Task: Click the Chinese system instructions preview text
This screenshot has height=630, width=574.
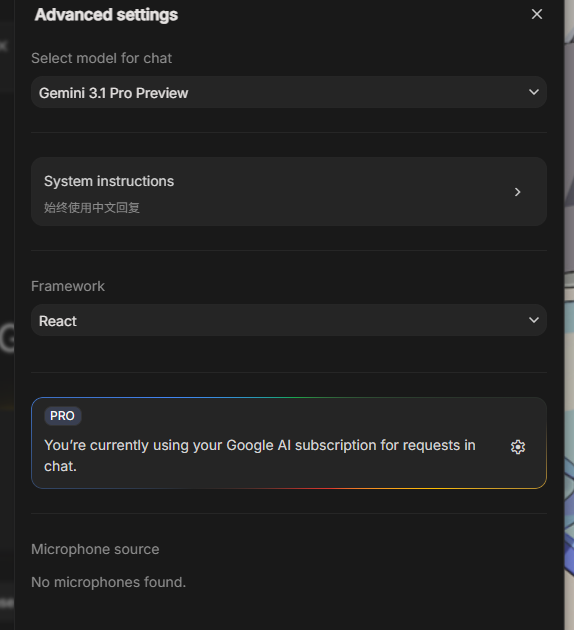Action: click(92, 208)
